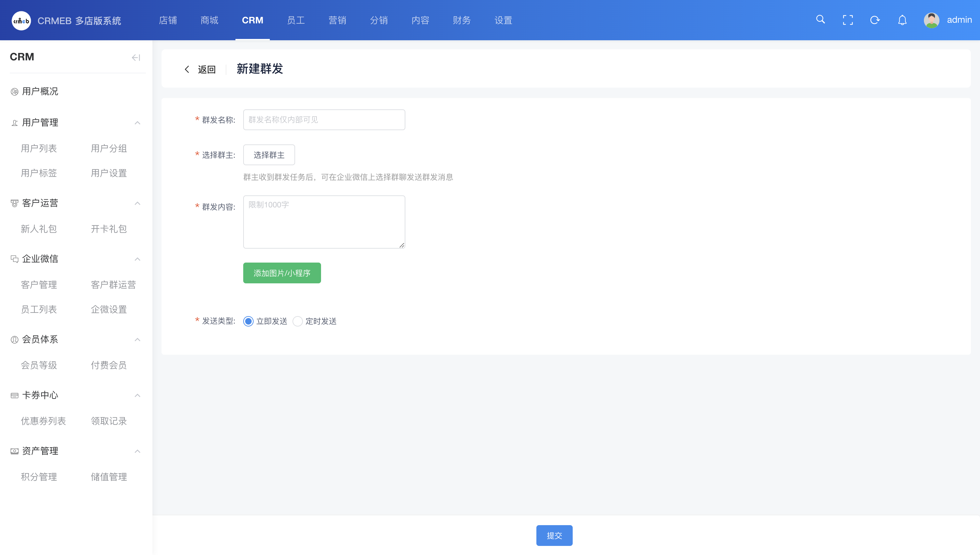Open 用户标签 sidebar link
Screen dimensions: 980x555
click(39, 173)
